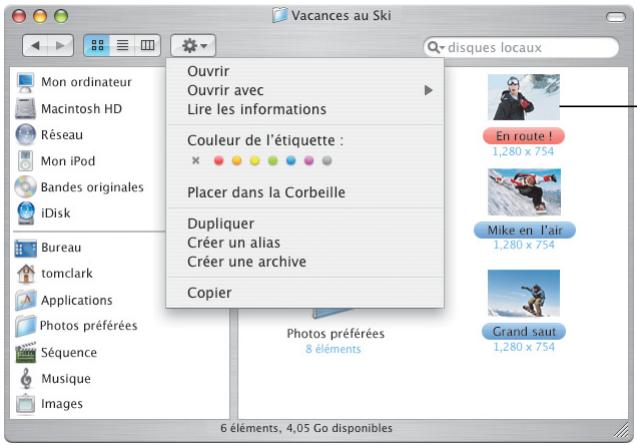Open the tomclark home icon
The width and height of the screenshot is (637, 445).
pos(26,274)
